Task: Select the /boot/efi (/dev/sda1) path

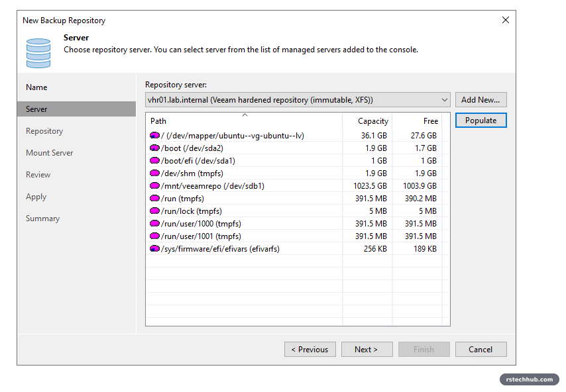Action: click(x=198, y=160)
